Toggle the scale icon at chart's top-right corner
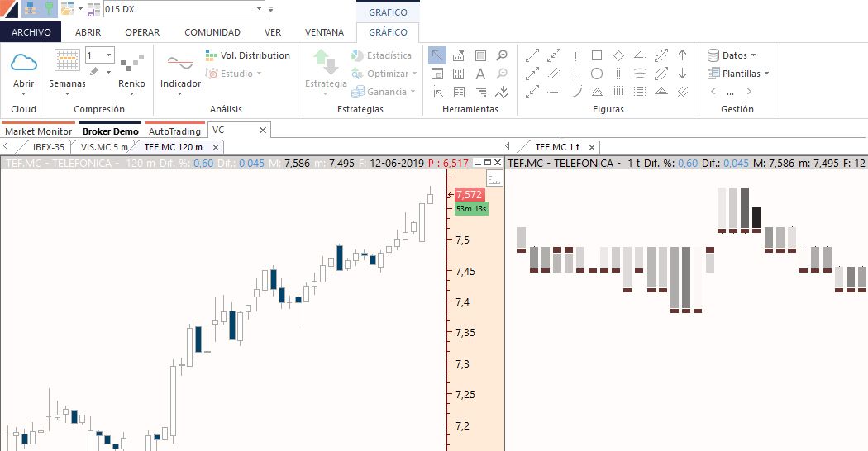 point(494,178)
